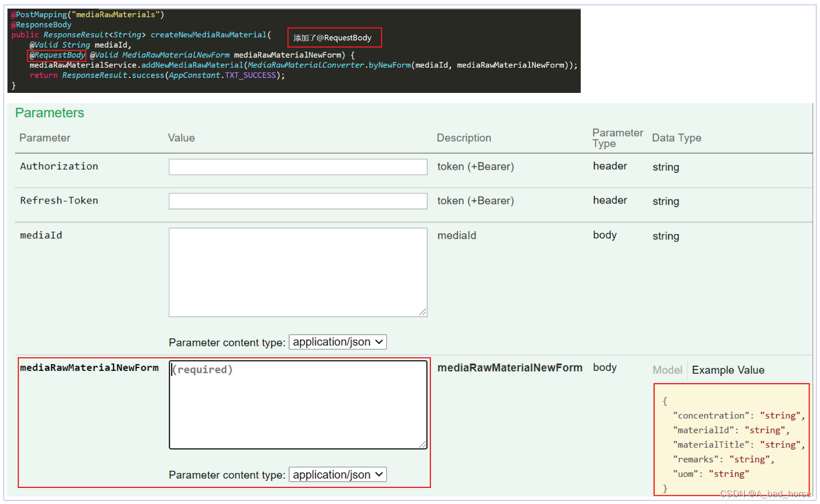Click the "Parameter Type" column header
Viewport: 820px width, 504px height.
coord(617,138)
